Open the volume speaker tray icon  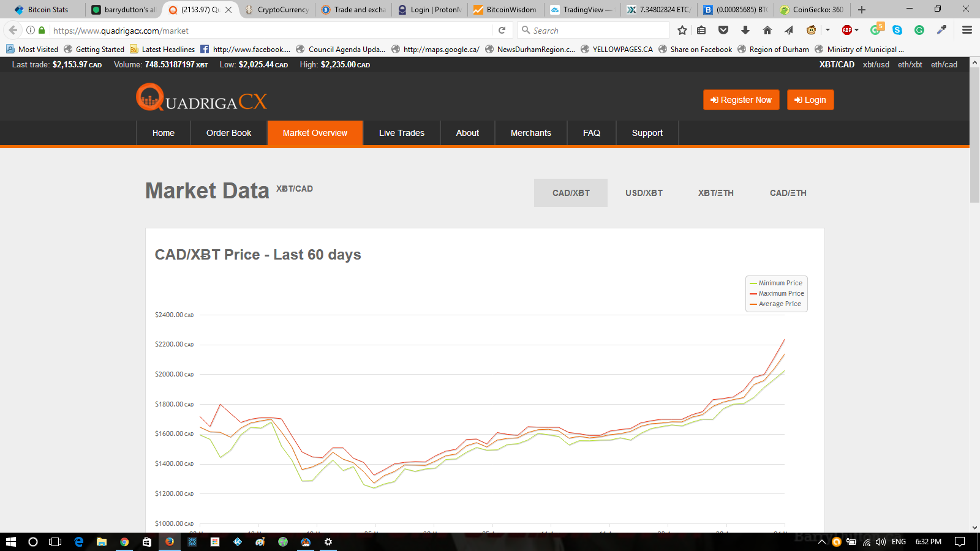(881, 542)
